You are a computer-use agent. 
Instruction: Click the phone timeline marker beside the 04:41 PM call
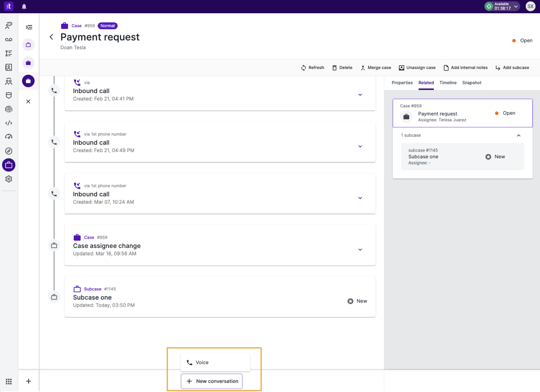[x=54, y=91]
